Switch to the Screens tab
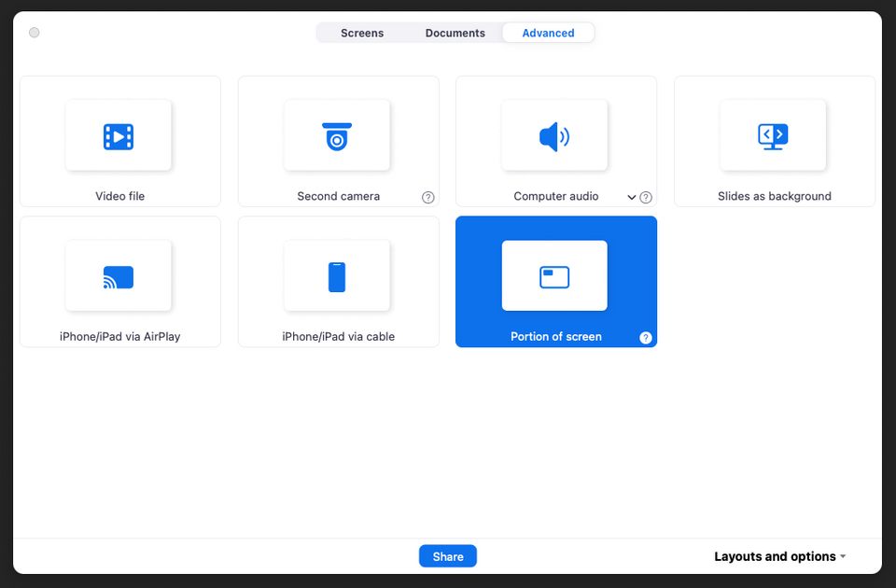Screen dimensions: 896x588 [x=362, y=32]
